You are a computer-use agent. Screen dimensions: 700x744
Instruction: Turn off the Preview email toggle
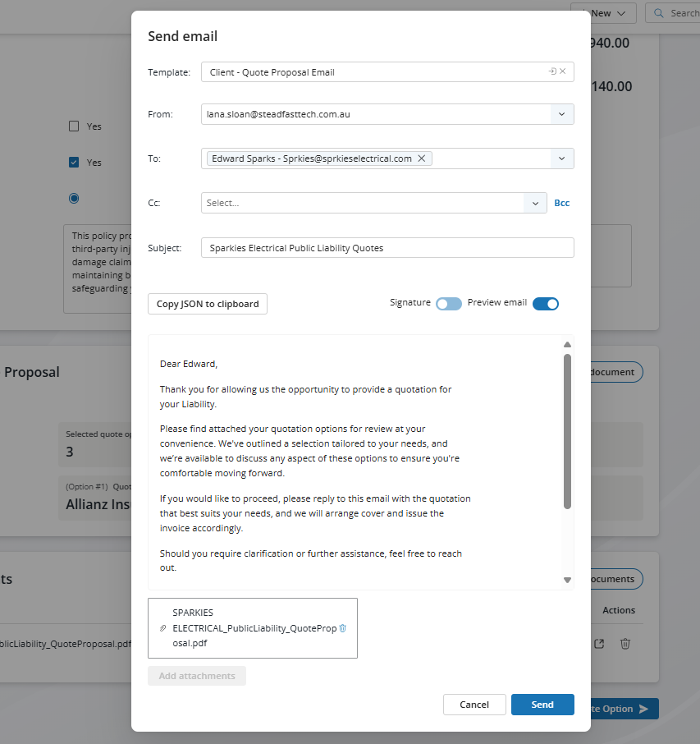(546, 304)
